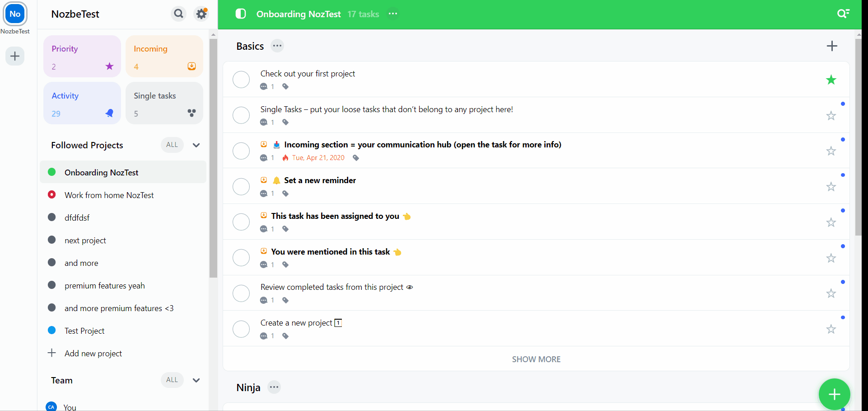Click the sidebar vertical scrollbar

213,158
